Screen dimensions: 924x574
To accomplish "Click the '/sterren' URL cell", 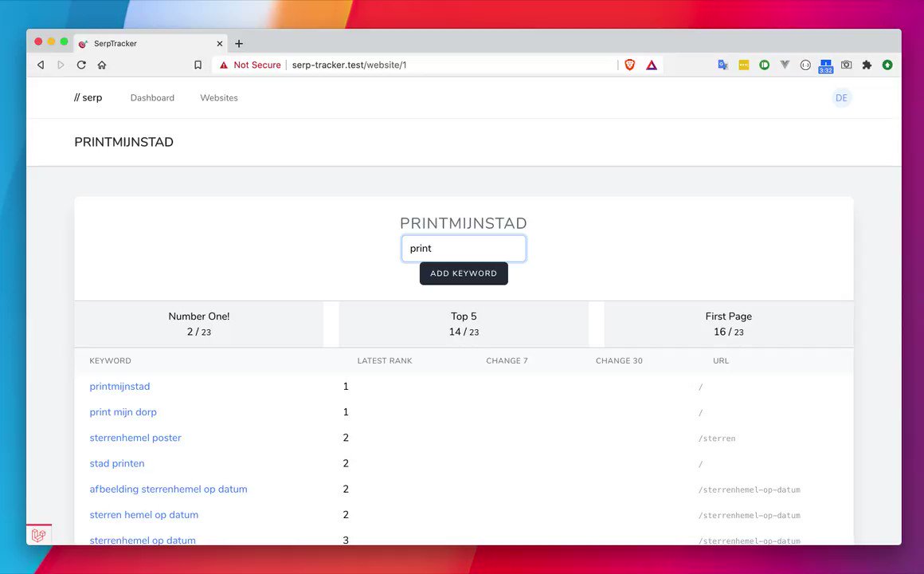I will pos(717,438).
